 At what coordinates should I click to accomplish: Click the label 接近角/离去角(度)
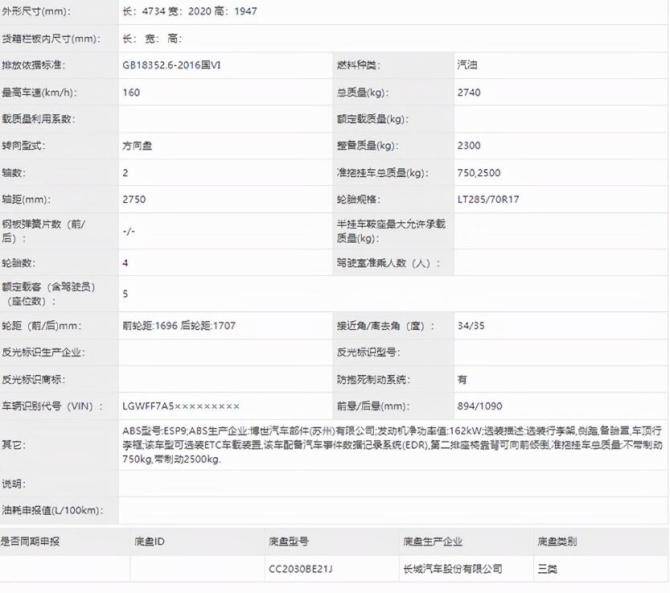[x=385, y=326]
